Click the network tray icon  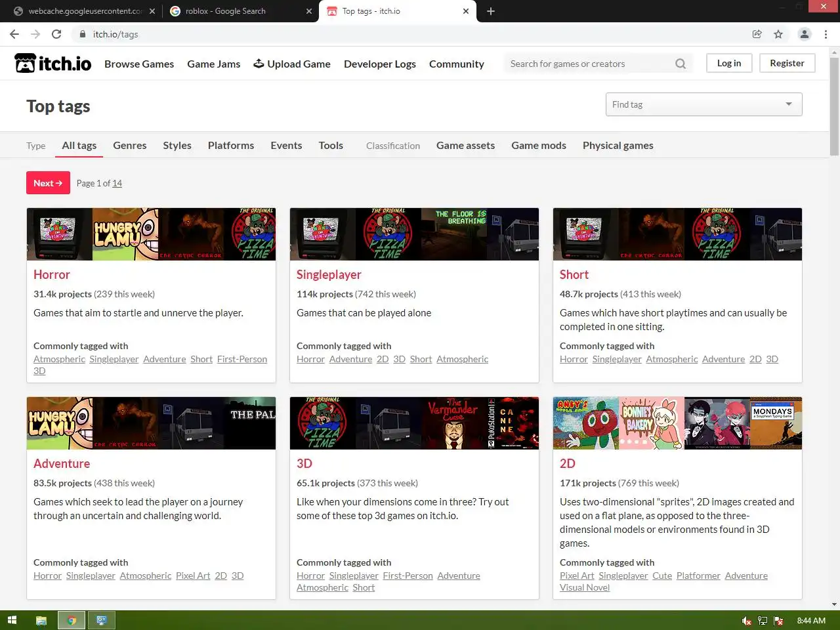tap(763, 620)
